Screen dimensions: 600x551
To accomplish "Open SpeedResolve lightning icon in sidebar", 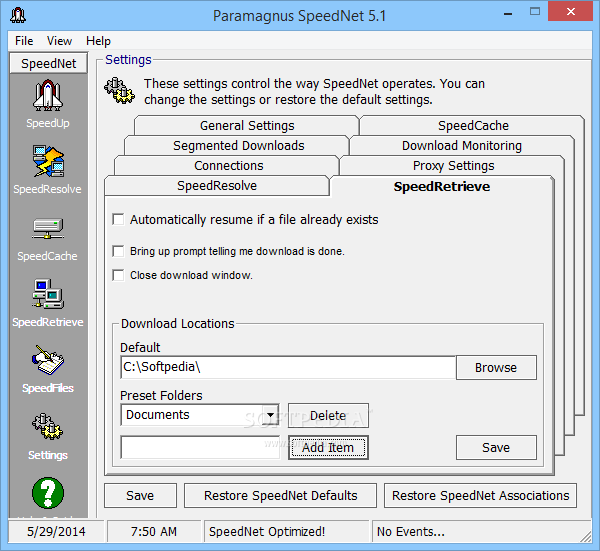I will (x=48, y=161).
